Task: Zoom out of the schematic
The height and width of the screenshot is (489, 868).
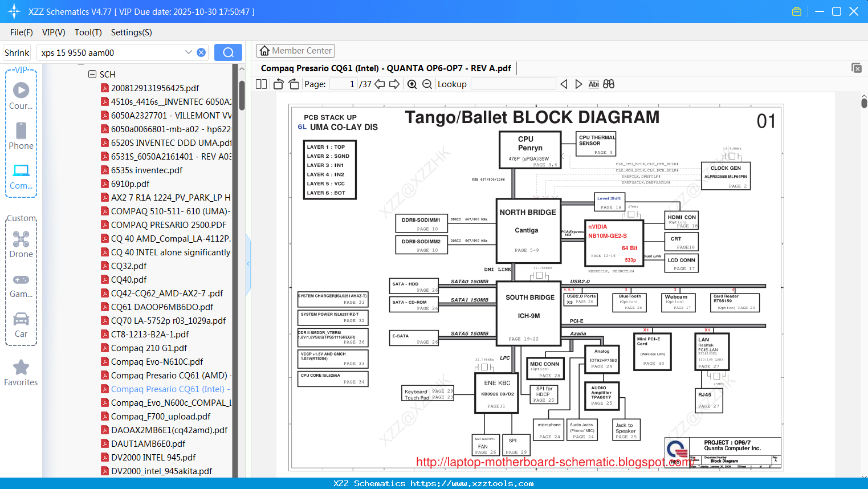Action: pyautogui.click(x=427, y=84)
